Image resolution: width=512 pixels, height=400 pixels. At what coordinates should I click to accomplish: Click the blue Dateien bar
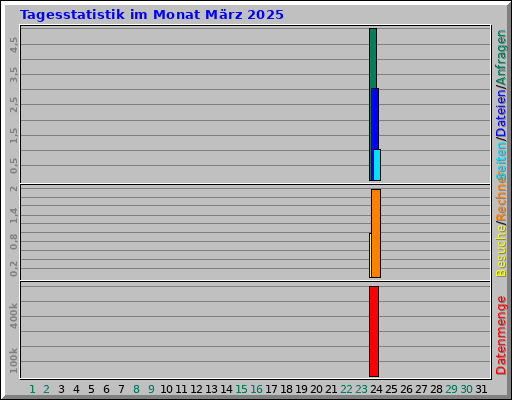(375, 119)
